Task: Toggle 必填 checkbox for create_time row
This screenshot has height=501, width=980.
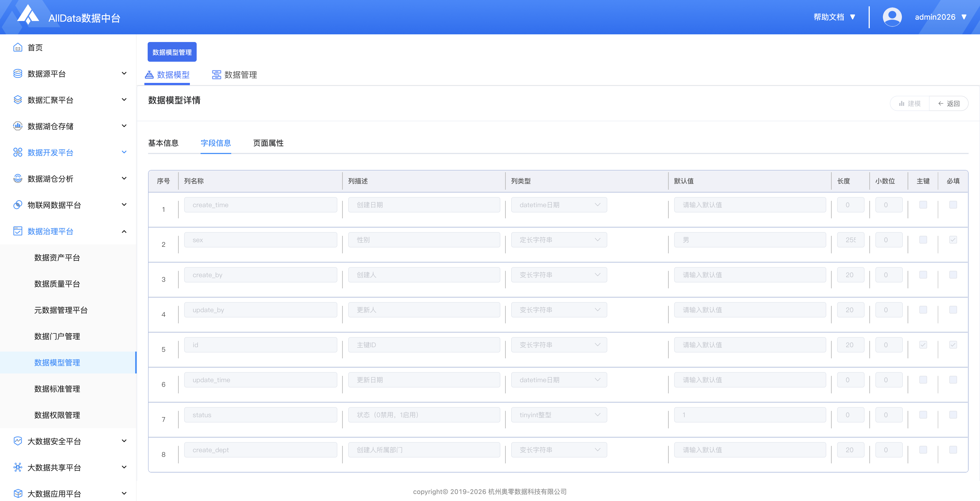Action: pos(953,205)
